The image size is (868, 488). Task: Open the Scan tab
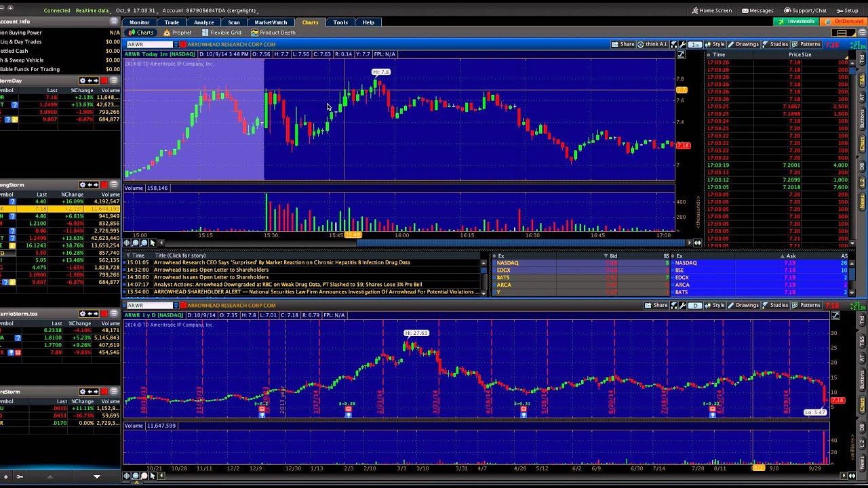click(234, 22)
